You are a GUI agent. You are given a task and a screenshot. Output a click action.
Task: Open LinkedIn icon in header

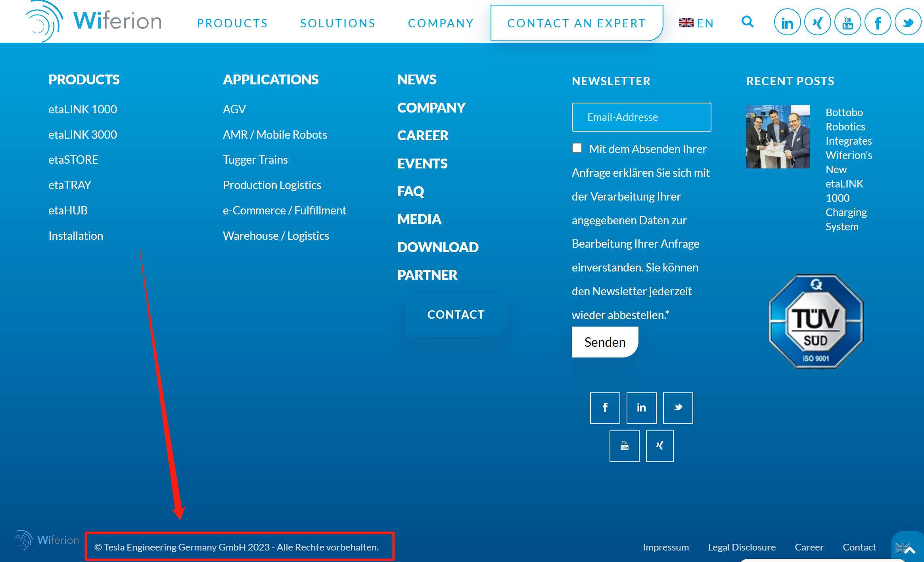coord(787,22)
